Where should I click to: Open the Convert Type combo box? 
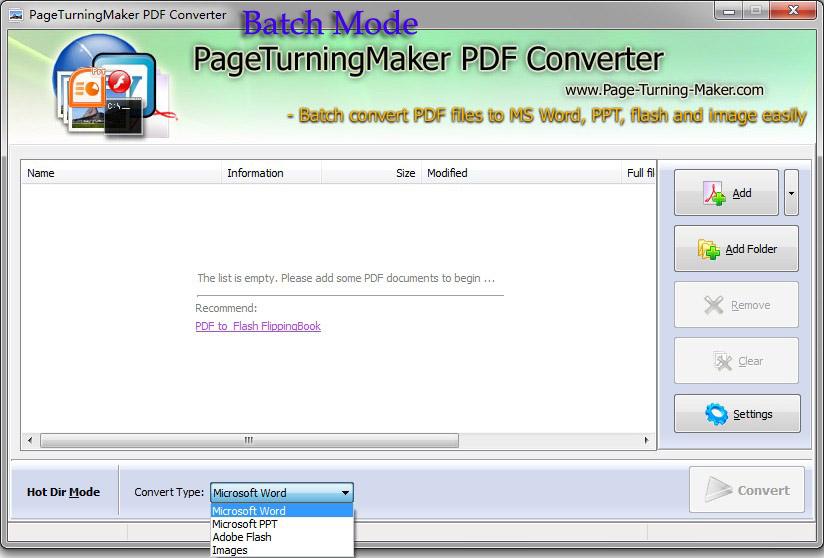[x=282, y=493]
